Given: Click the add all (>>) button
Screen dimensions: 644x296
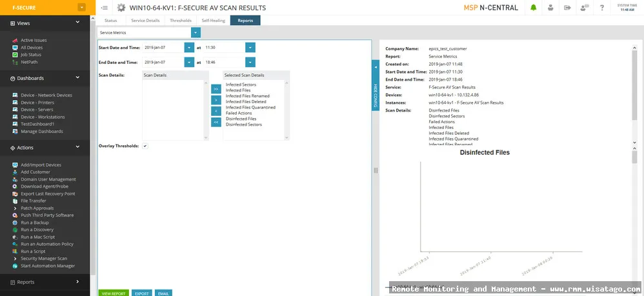Looking at the screenshot, I should pos(216,90).
